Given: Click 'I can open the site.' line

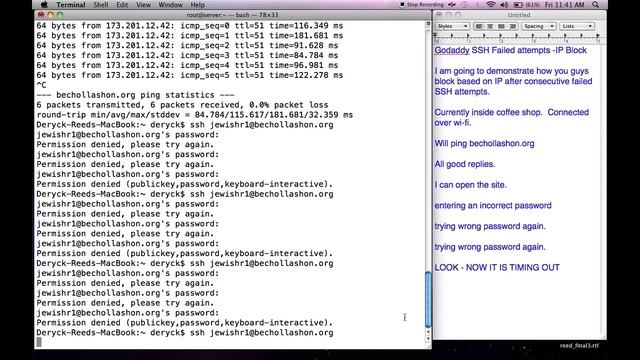Looking at the screenshot, I should [x=470, y=185].
